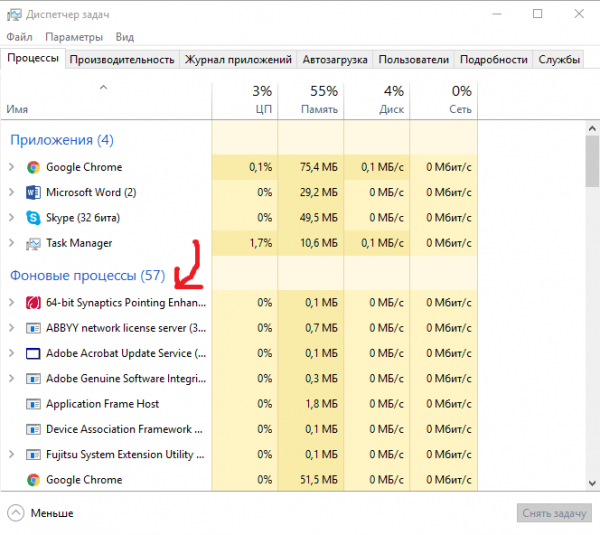The image size is (600, 535).
Task: Click the Application Frame Host icon
Action: [33, 404]
